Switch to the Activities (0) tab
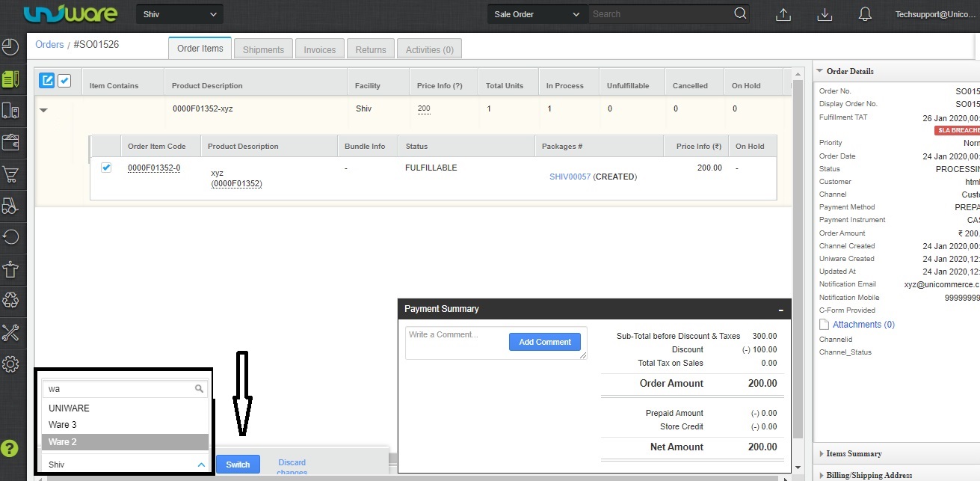The height and width of the screenshot is (481, 980). [x=430, y=49]
